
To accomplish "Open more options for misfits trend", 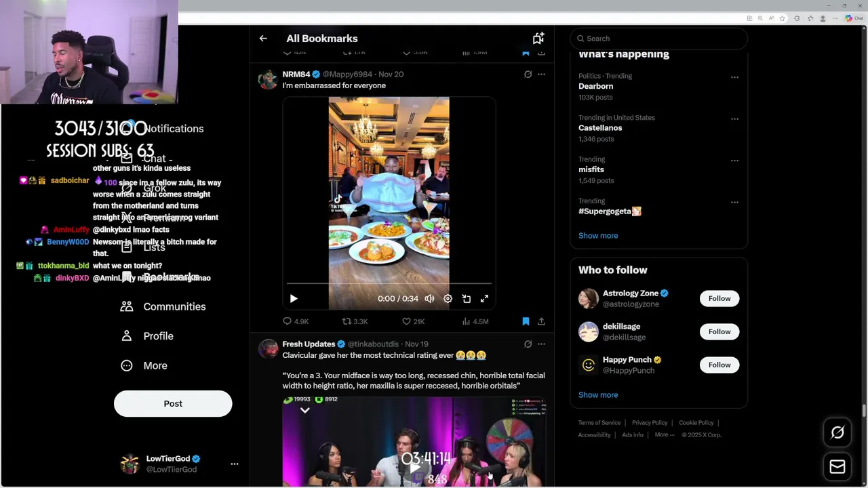I will pyautogui.click(x=734, y=161).
